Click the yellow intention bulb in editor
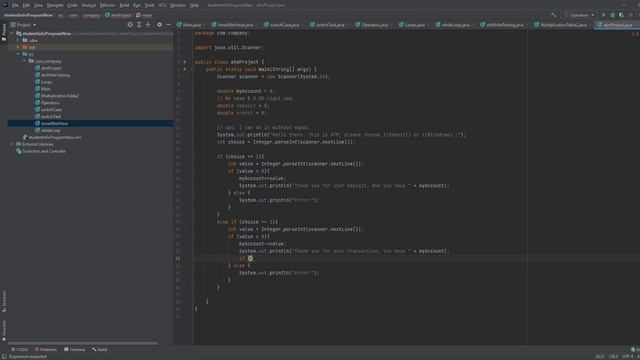The image size is (640, 360). coord(250,258)
